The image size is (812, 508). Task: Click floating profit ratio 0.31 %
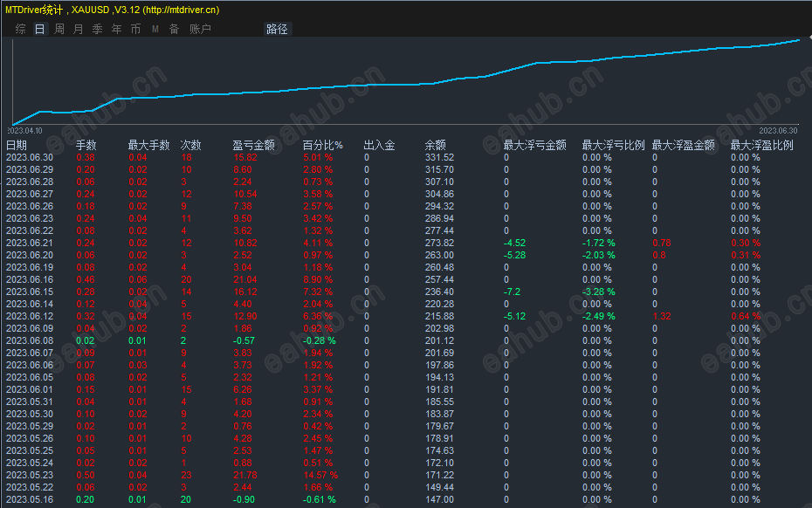point(746,255)
